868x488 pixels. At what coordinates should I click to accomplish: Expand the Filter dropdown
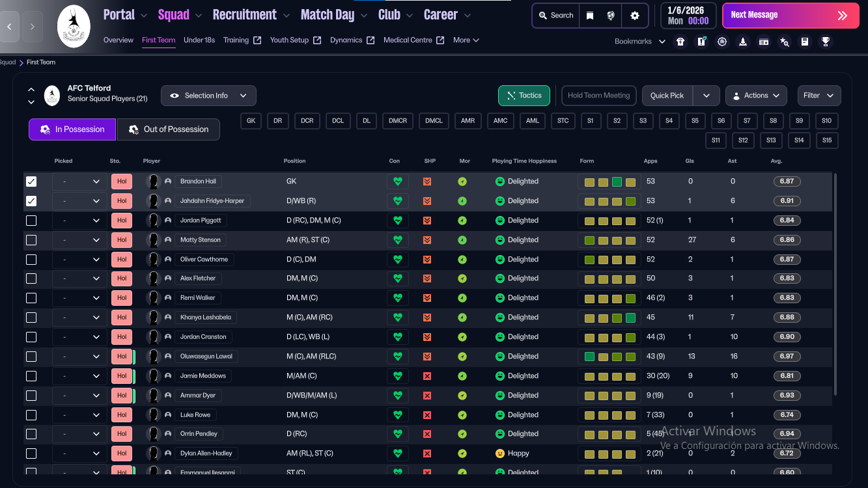(x=819, y=96)
